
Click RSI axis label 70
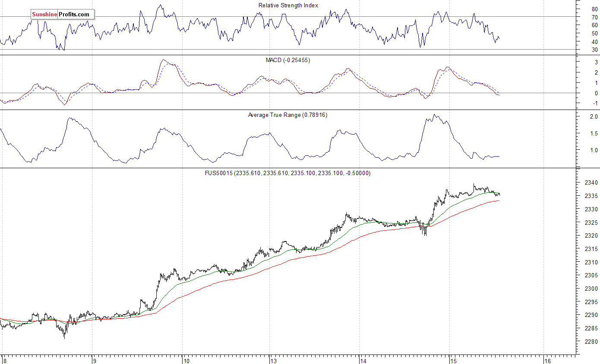(x=595, y=17)
